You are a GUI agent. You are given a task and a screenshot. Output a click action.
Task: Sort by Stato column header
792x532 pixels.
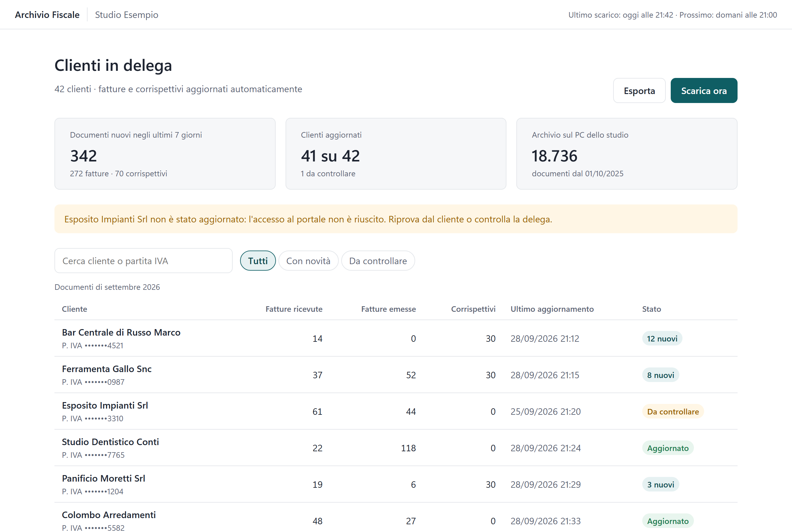coord(651,309)
